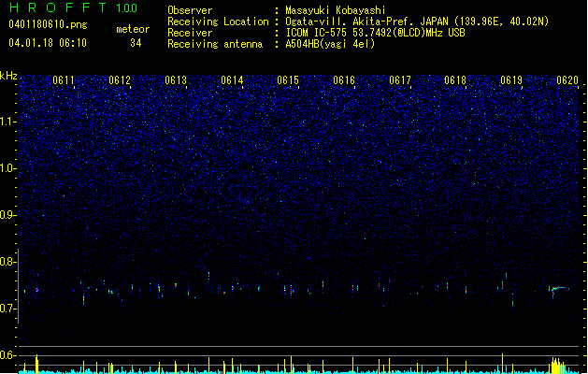Click the 0617 time marker
The image size is (588, 374).
[400, 80]
